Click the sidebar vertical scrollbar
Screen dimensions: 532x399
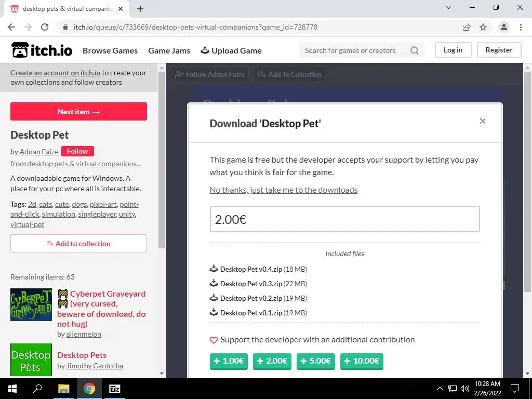pyautogui.click(x=162, y=159)
